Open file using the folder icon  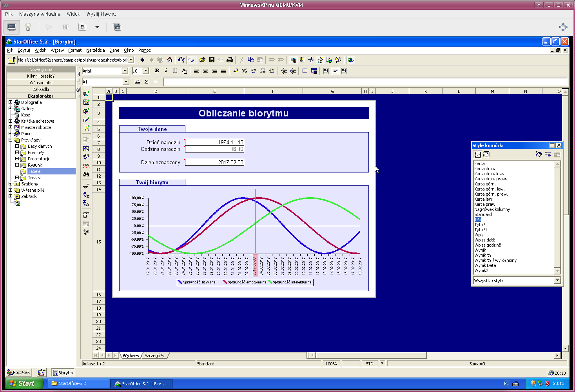(x=202, y=60)
